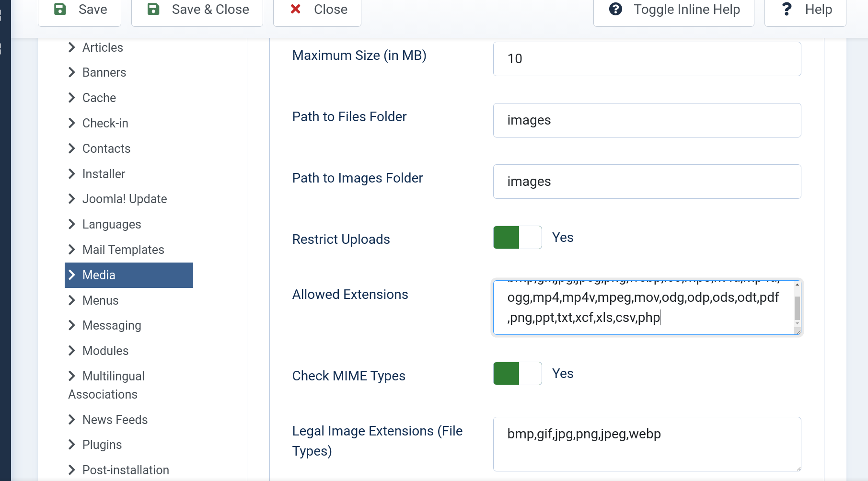868x481 pixels.
Task: Click the floppy disk icon on Save
Action: [60, 9]
